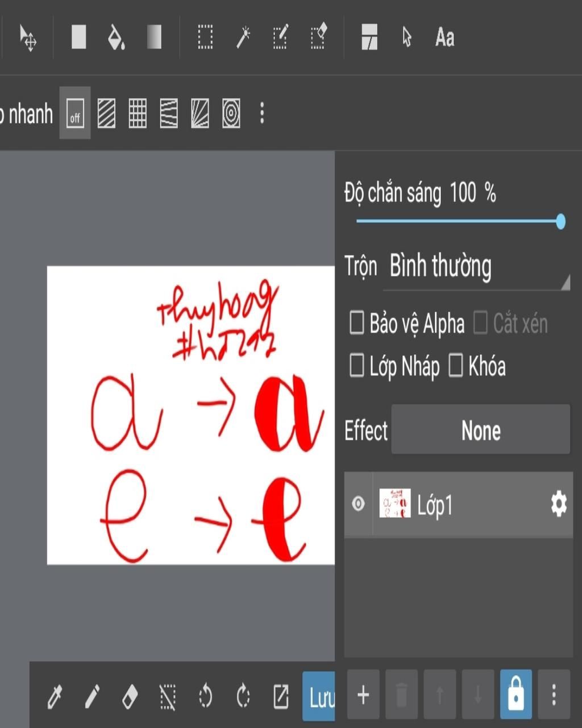Select the rectangular Selection tool

click(x=205, y=38)
